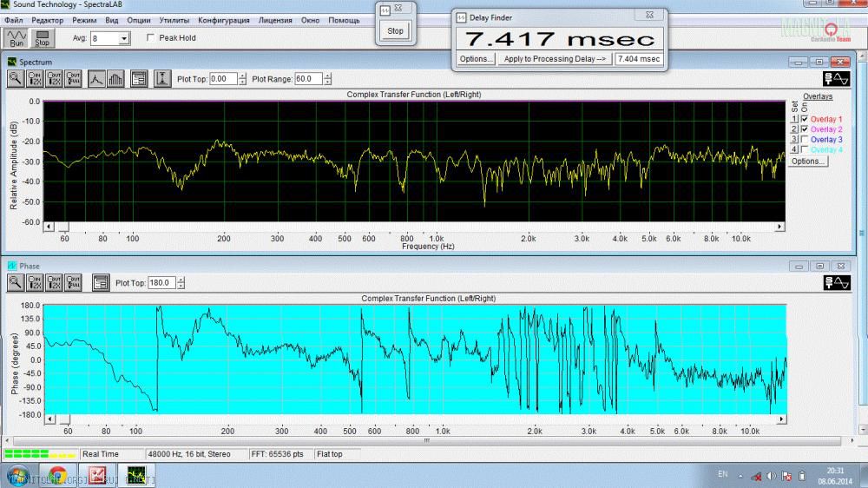Click the 7.404 msec delay field
This screenshot has width=868, height=488.
coord(639,59)
